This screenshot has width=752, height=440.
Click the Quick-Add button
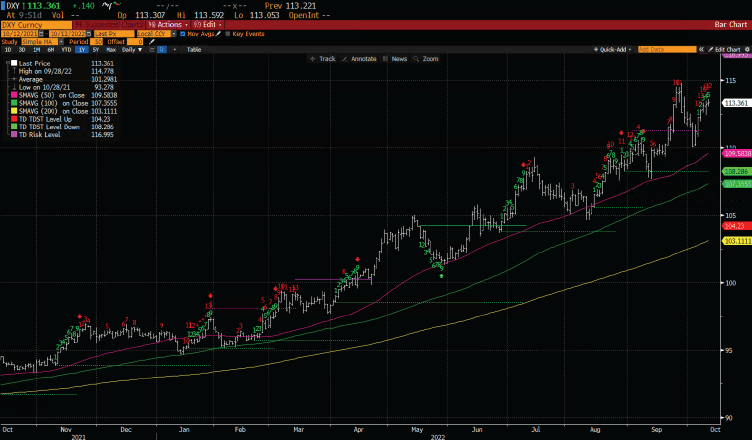click(609, 49)
